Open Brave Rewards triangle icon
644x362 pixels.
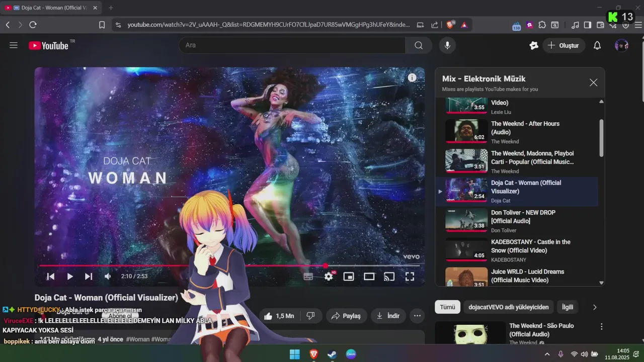coord(464,25)
